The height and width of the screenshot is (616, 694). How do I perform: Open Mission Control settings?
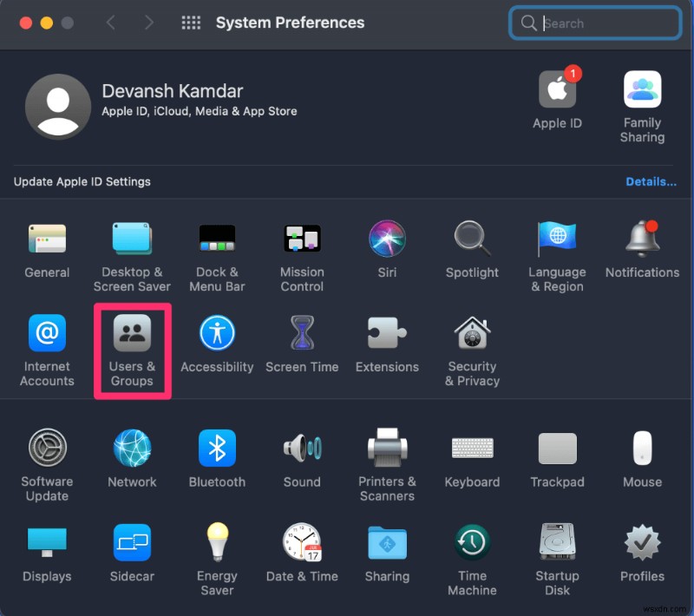point(302,238)
